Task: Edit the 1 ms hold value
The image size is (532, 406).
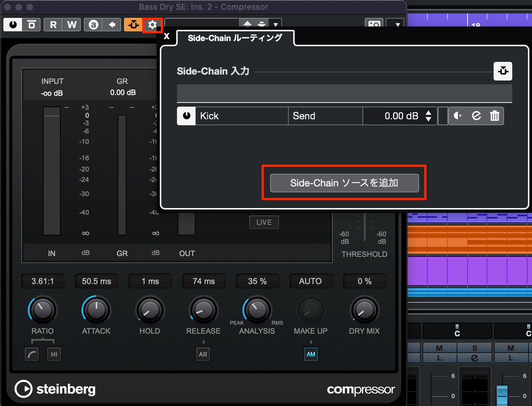Action: (150, 281)
